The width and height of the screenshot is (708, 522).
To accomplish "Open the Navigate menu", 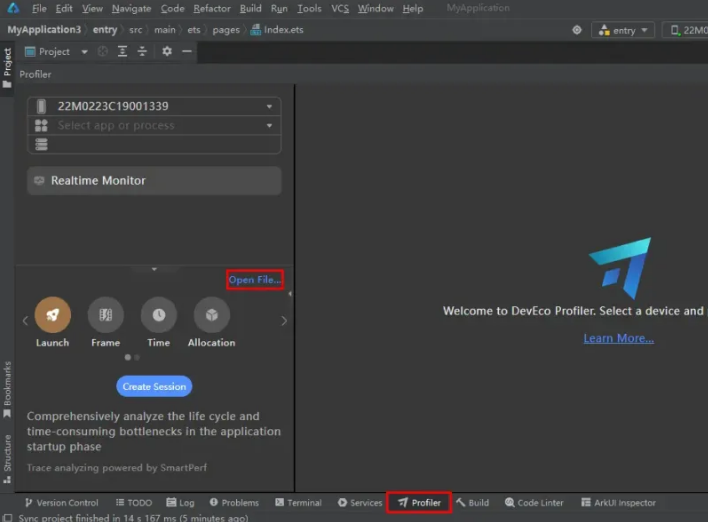I will click(x=131, y=8).
